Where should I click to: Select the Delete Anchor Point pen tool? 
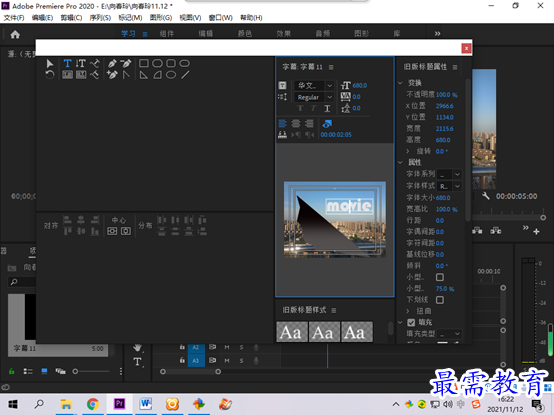tap(125, 64)
